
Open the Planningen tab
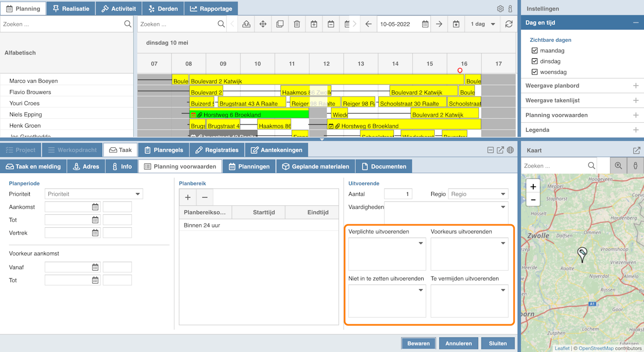[249, 166]
